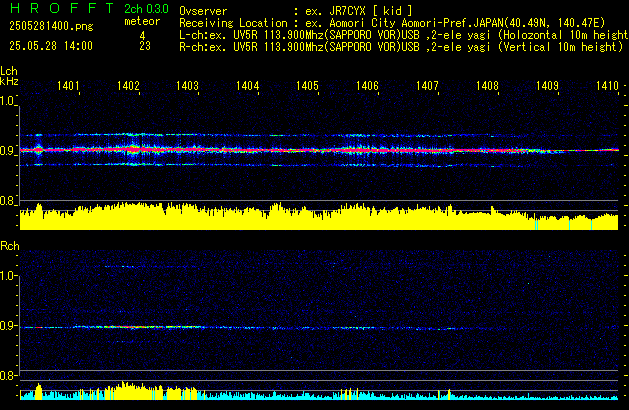629x410 pixels.
Task: Click the red carrier trace in Lch spectrogram
Action: (319, 150)
